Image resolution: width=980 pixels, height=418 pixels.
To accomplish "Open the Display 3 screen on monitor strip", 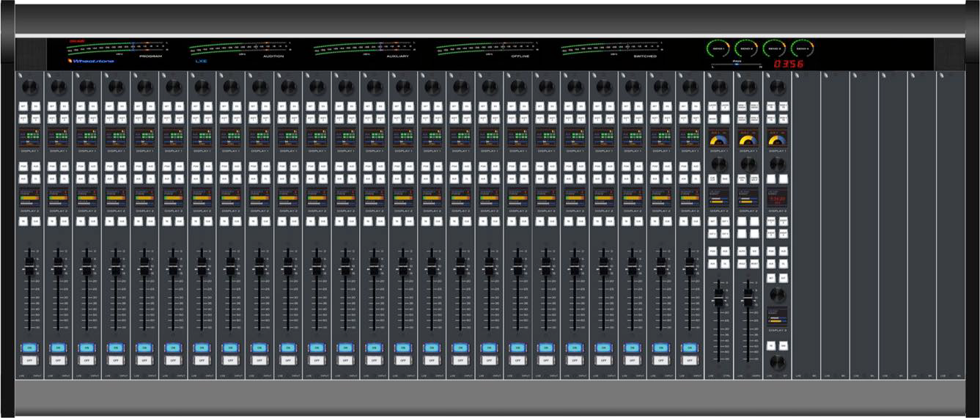I will pyautogui.click(x=777, y=316).
